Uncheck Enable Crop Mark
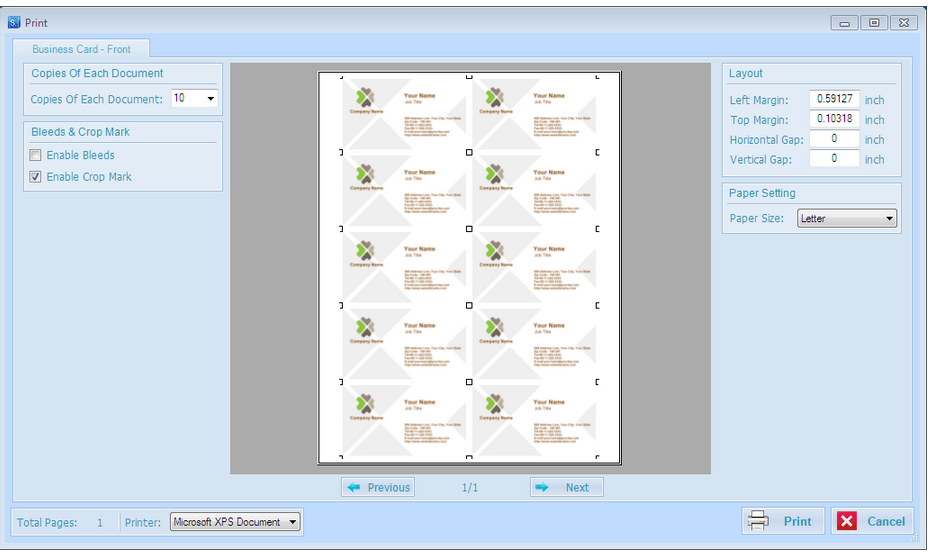Image resolution: width=932 pixels, height=552 pixels. point(36,176)
